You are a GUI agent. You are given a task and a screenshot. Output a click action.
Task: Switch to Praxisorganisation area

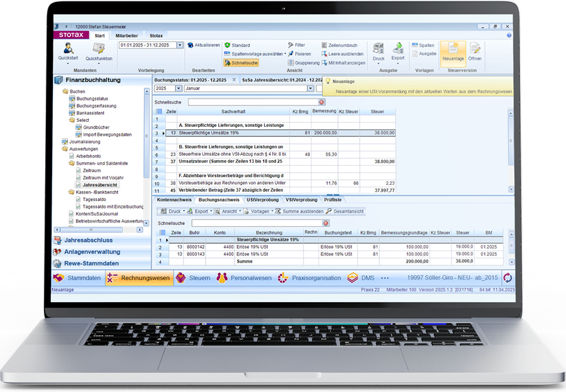click(309, 278)
